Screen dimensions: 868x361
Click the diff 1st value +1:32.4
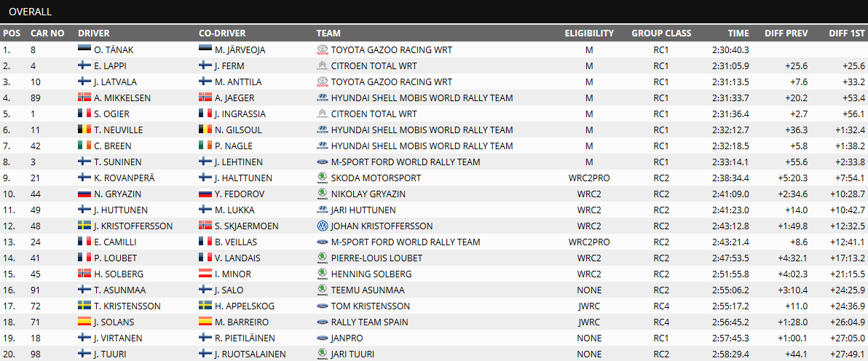(850, 130)
